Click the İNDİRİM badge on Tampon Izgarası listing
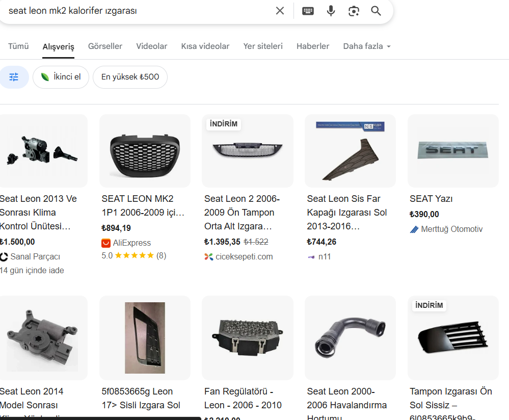 (x=429, y=305)
